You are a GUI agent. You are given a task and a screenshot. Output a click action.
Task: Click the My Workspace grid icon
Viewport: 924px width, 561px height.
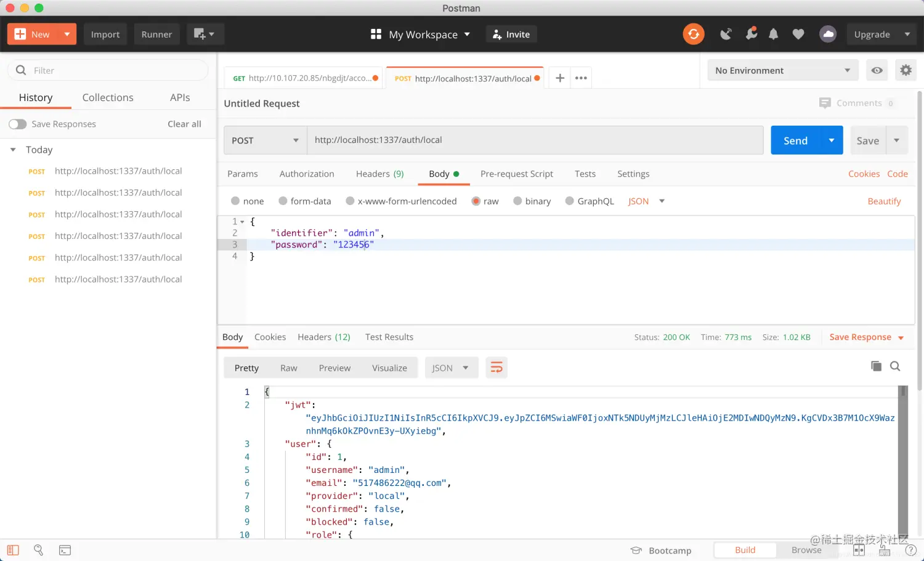[x=376, y=34]
